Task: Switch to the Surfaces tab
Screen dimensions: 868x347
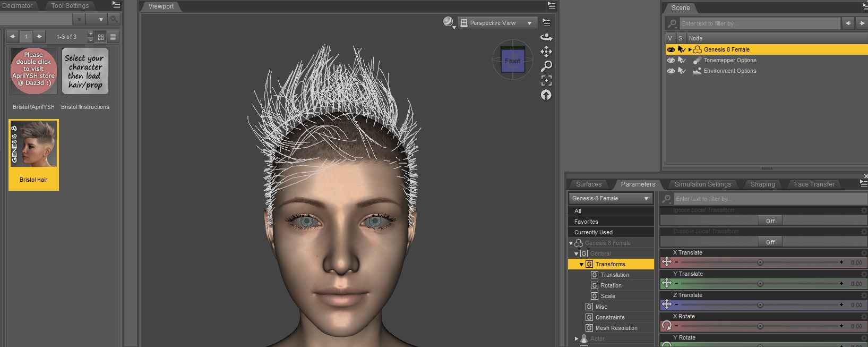Action: (589, 184)
